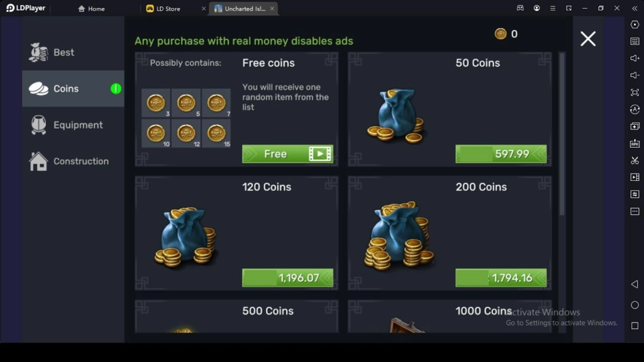The height and width of the screenshot is (362, 644).
Task: Open the LDPlayer hamburger menu
Action: coord(552,8)
